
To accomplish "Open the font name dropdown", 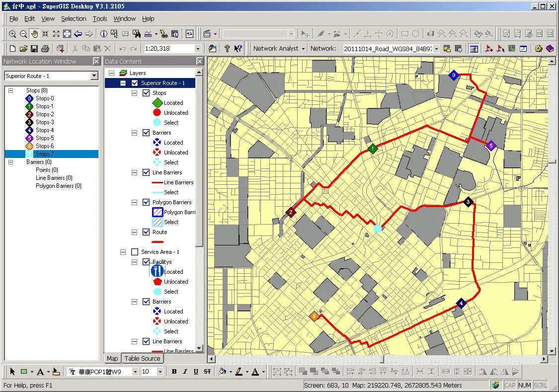I will 135,372.
